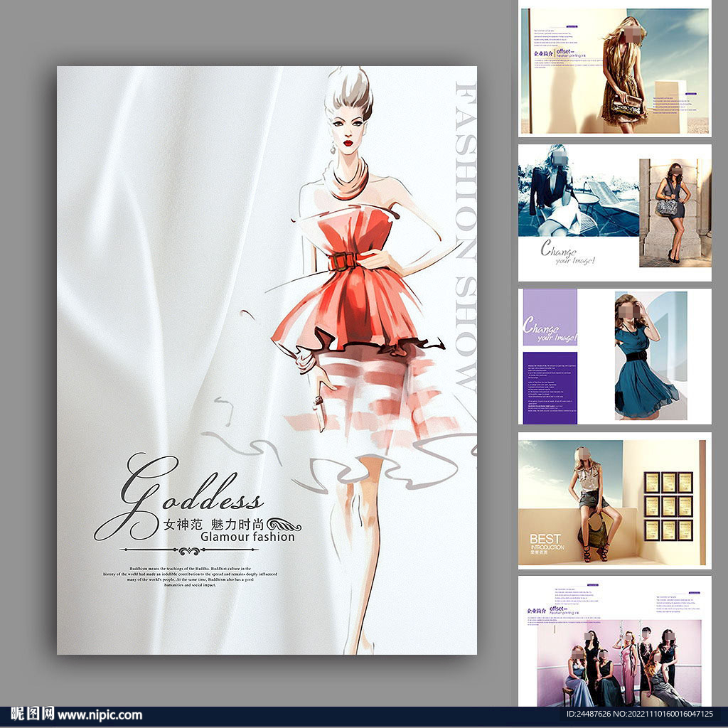Open the photo of the model in the teal dress
728x728 pixels.
[651, 355]
